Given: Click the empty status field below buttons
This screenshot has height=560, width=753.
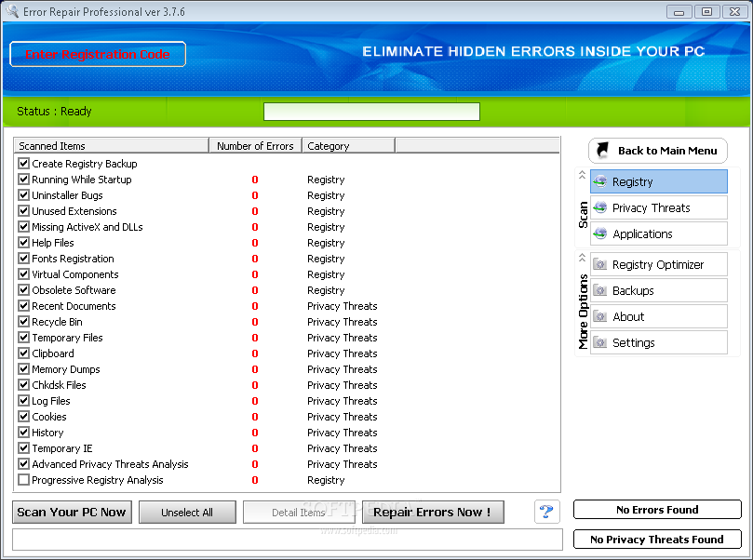Looking at the screenshot, I should coord(288,540).
